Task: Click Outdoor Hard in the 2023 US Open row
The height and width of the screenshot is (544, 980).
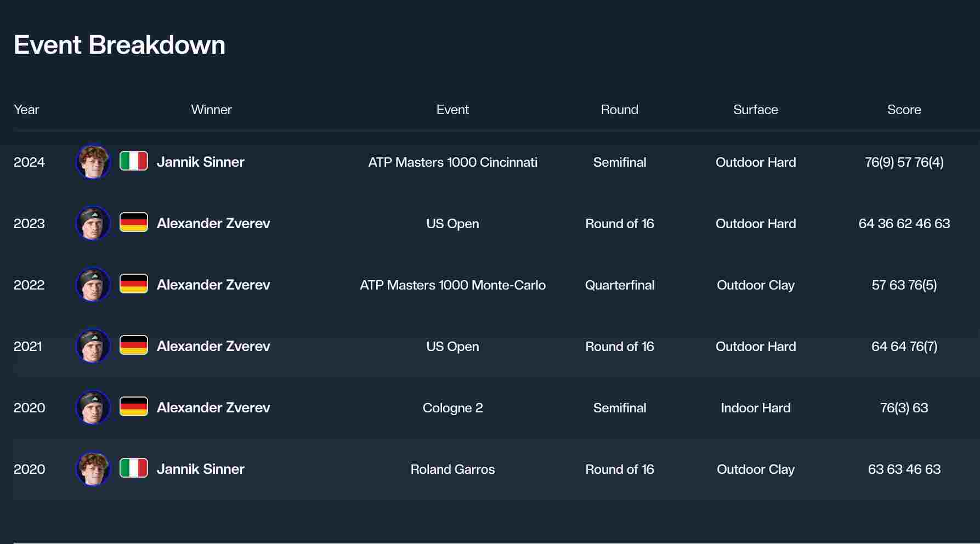Action: (x=756, y=224)
